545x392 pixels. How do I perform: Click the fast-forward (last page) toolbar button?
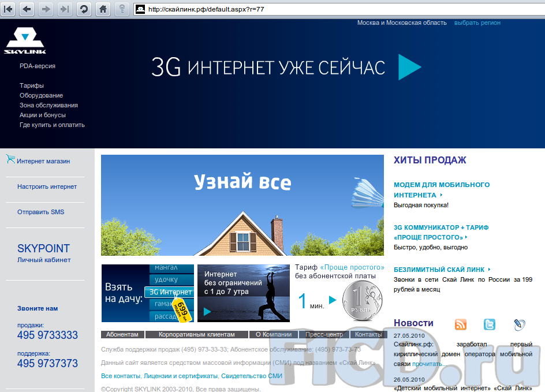point(65,9)
